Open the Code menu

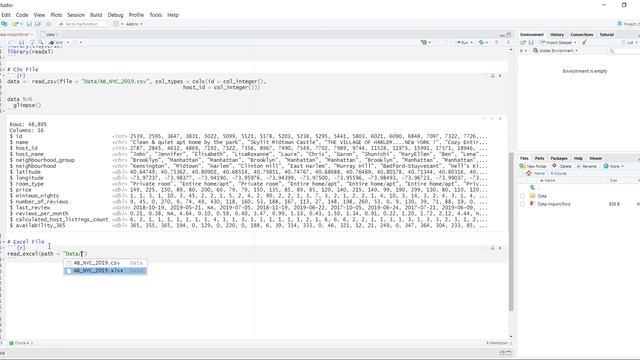pos(22,15)
